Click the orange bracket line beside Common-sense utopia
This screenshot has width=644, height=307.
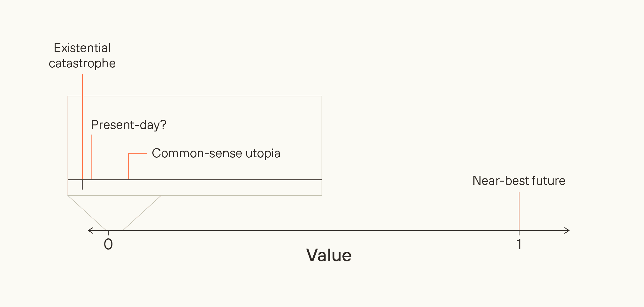coord(128,166)
